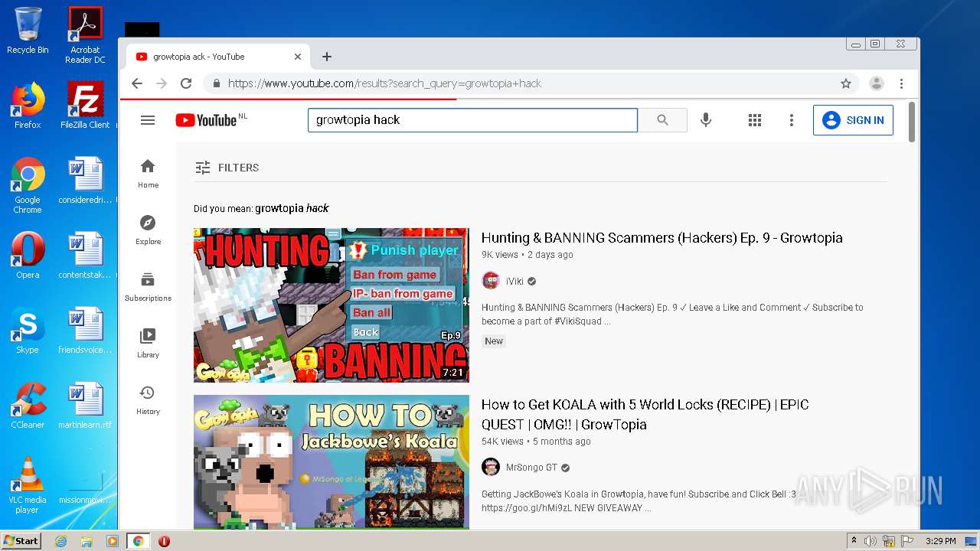
Task: Click suggested search growtopia hack
Action: 292,208
